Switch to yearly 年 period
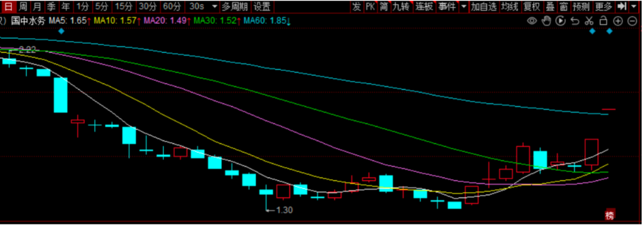The width and height of the screenshot is (644, 225). pos(66,7)
